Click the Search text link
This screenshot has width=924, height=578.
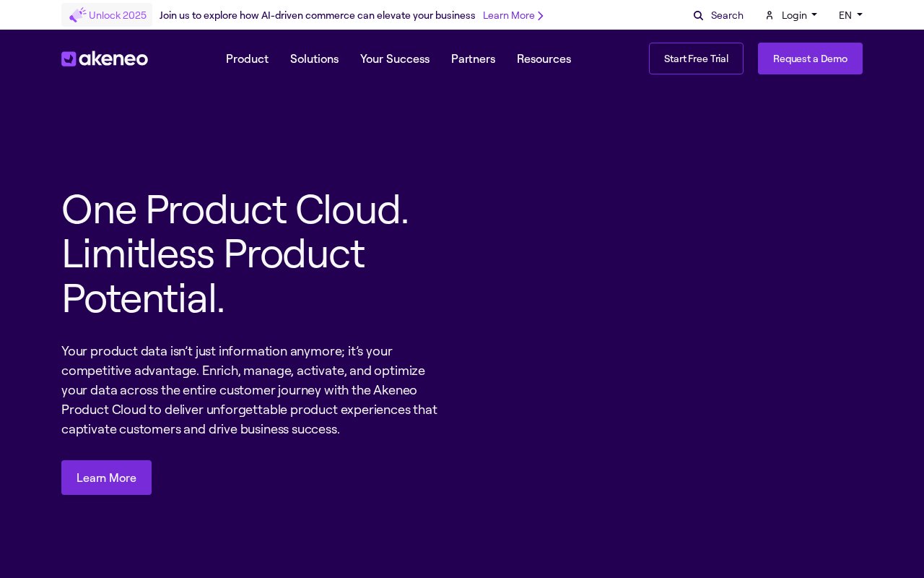727,15
